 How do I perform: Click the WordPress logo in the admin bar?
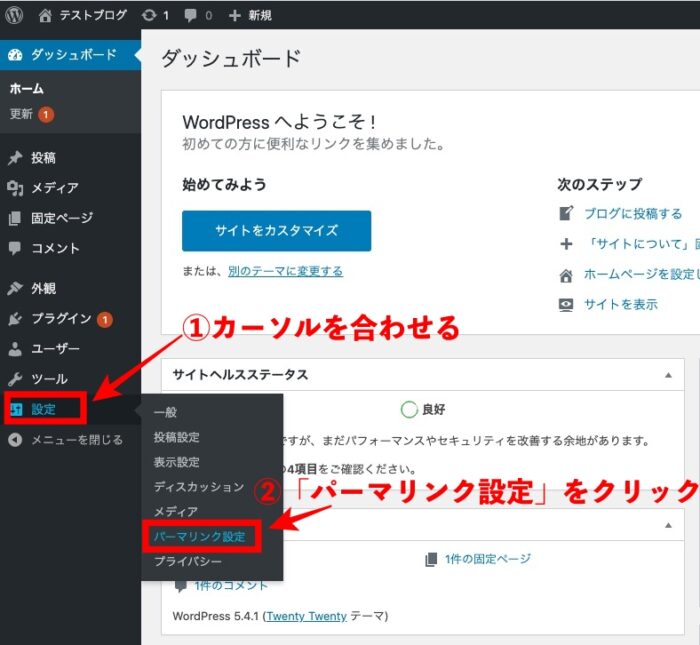(x=14, y=15)
